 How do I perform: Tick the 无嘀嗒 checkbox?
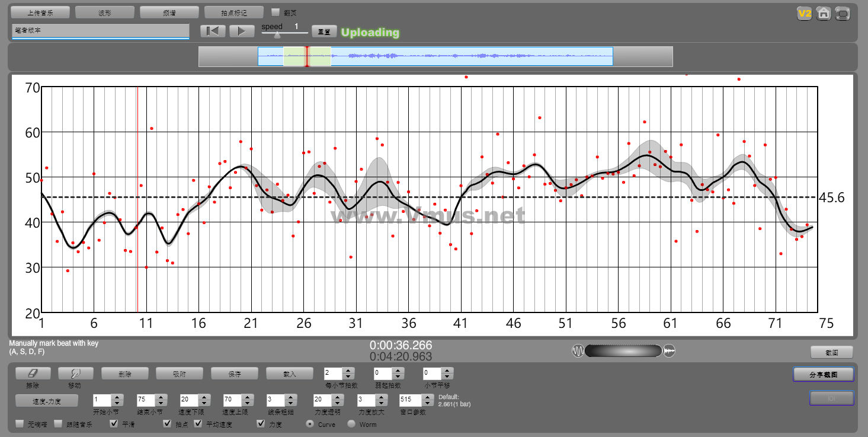[20, 424]
